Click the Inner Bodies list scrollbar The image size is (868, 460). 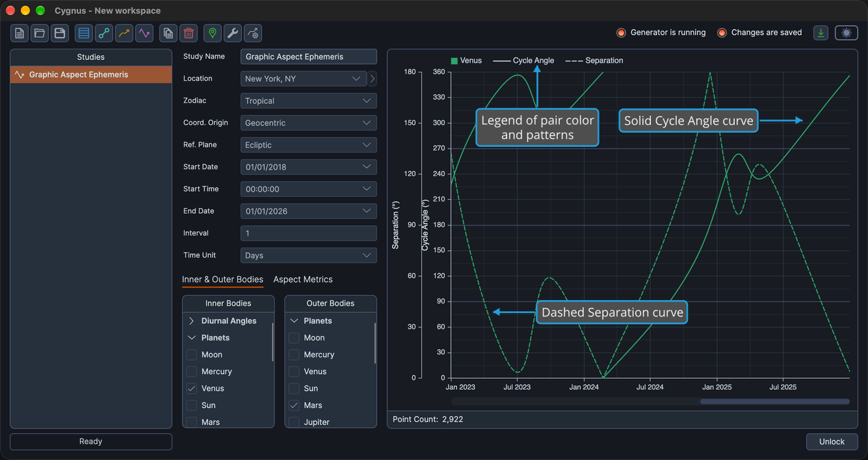coord(272,342)
